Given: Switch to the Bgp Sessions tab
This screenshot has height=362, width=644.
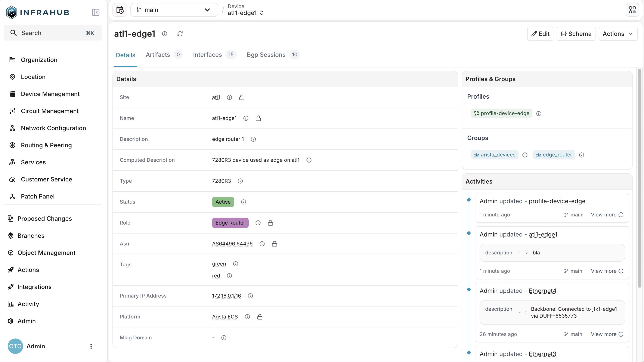Looking at the screenshot, I should coord(266,55).
